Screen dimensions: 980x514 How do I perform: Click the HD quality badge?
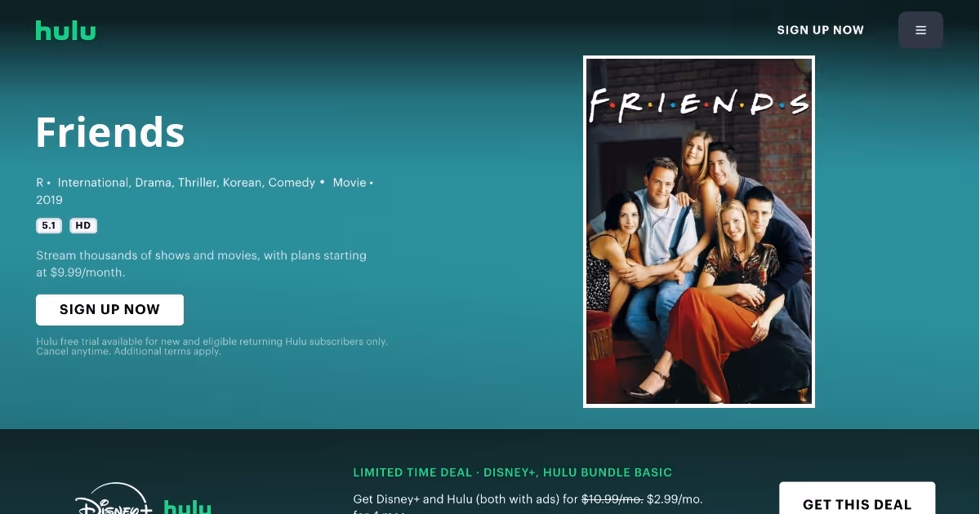(83, 226)
